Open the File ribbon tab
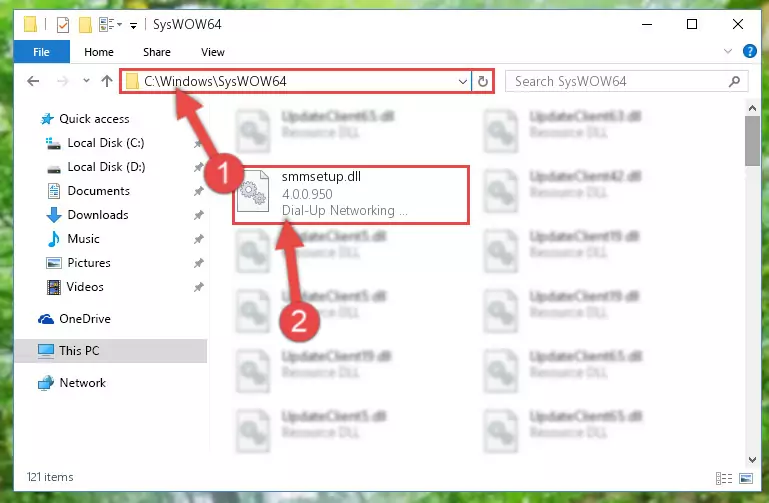This screenshot has width=769, height=503. pyautogui.click(x=42, y=52)
